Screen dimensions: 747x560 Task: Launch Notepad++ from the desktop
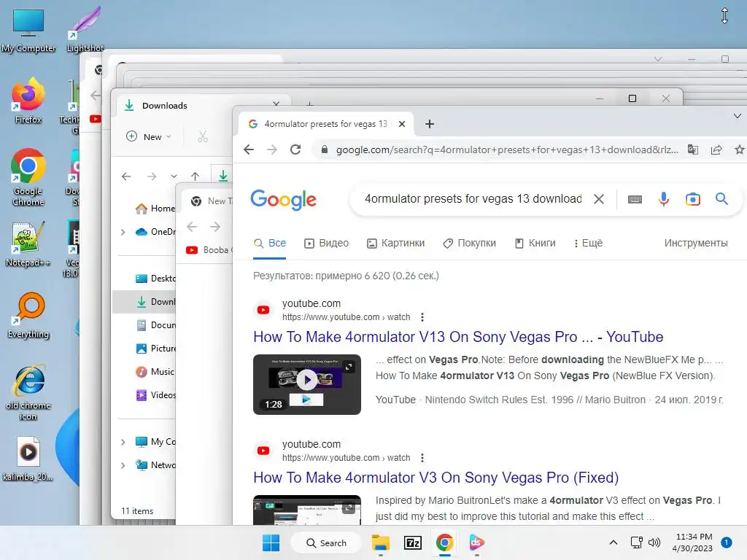pyautogui.click(x=28, y=244)
